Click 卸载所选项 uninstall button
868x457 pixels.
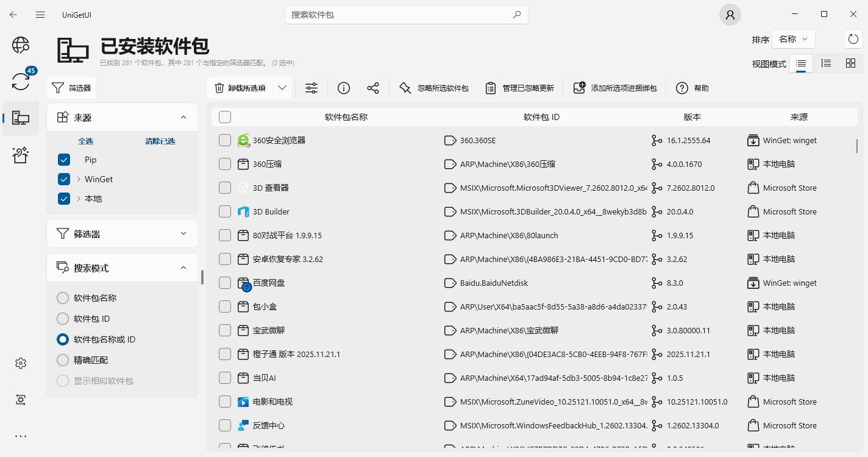tap(240, 88)
